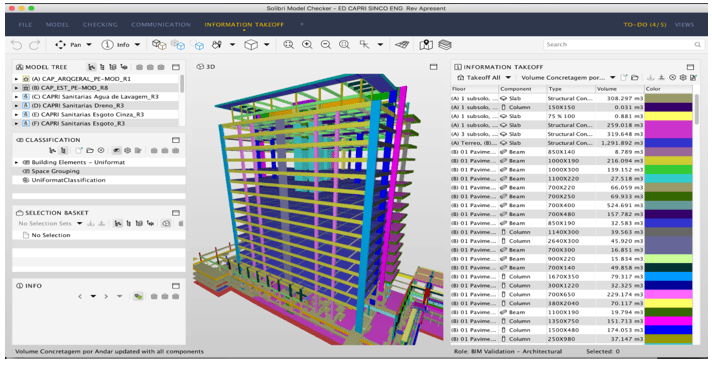Click the 3D box view orientation icon

(251, 44)
